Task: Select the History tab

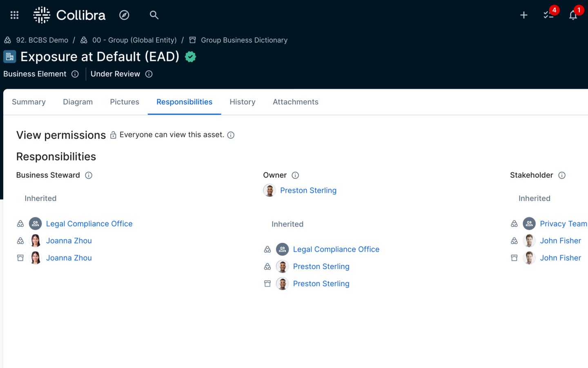Action: point(242,102)
